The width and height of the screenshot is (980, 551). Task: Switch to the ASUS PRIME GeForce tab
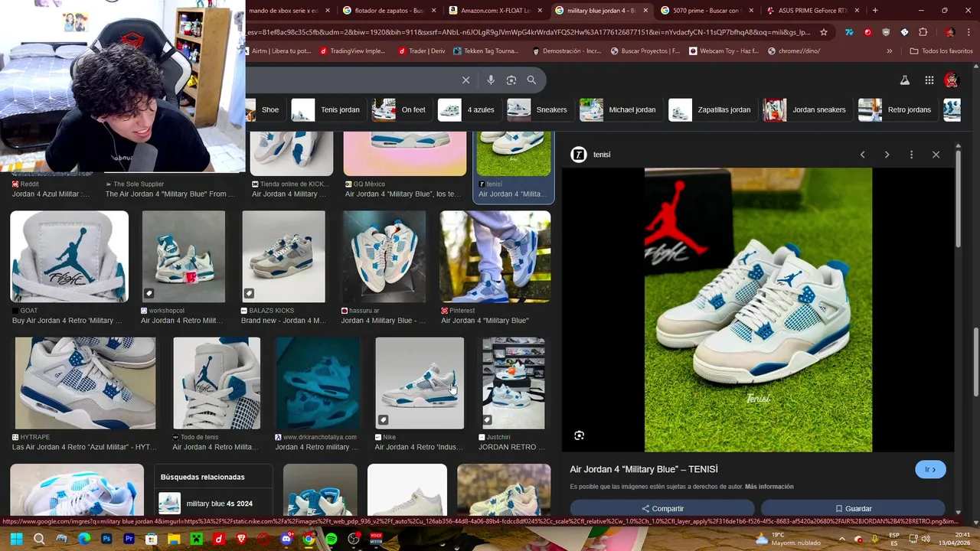point(812,10)
